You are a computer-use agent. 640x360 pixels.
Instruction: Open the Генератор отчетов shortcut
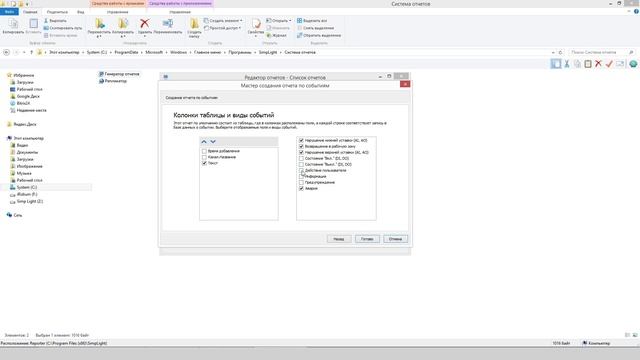pos(119,74)
